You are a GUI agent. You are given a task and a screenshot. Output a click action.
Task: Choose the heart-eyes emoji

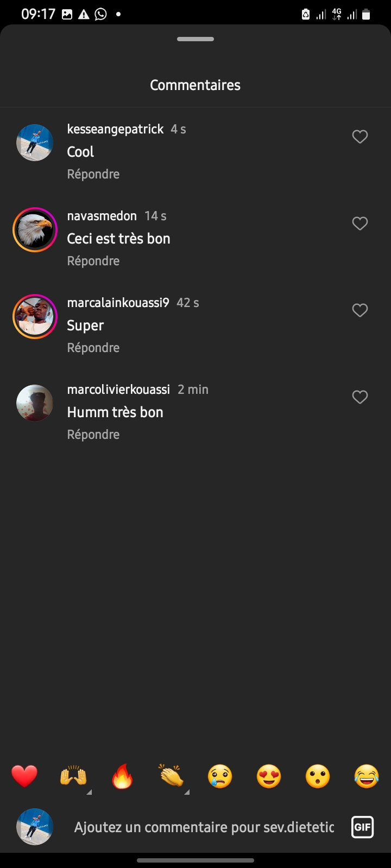coord(269,776)
